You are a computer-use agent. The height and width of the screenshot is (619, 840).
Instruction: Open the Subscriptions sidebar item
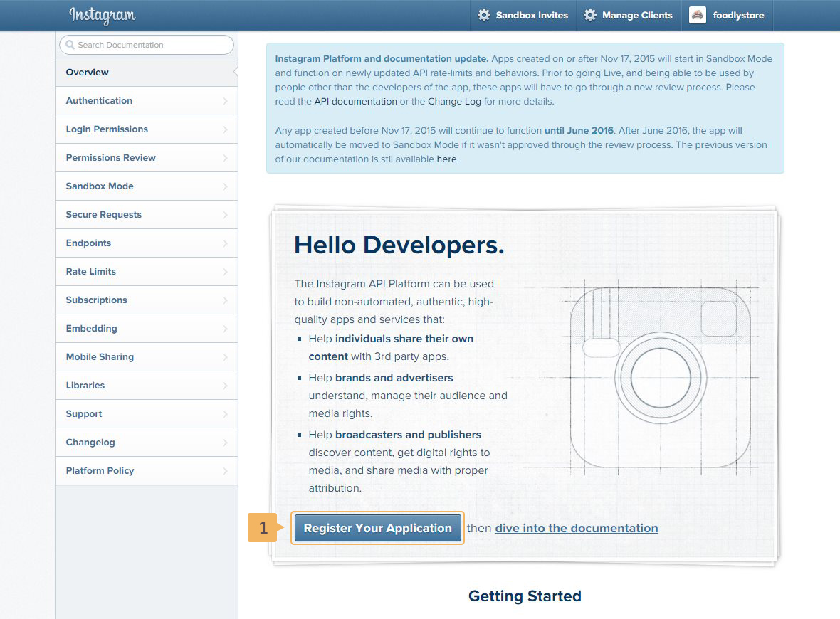(x=96, y=300)
